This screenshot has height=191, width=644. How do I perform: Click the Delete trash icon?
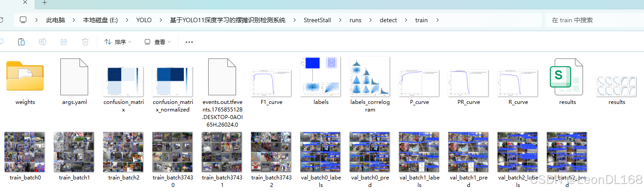click(x=85, y=42)
